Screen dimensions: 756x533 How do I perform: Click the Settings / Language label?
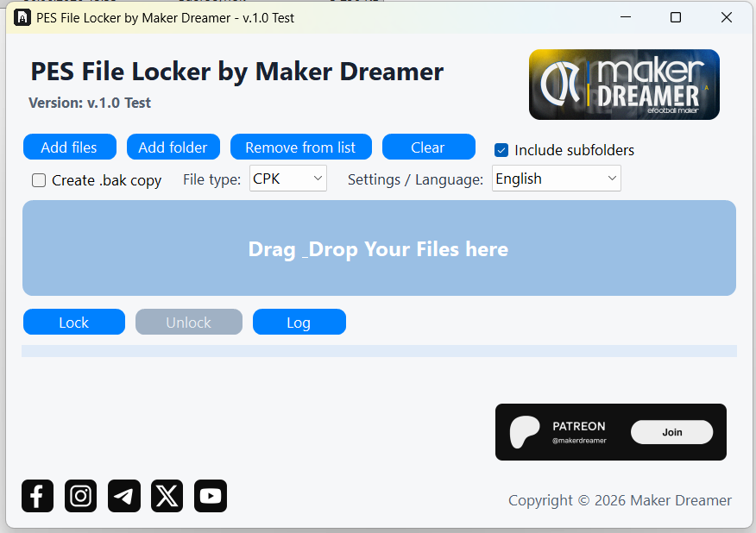pos(415,179)
